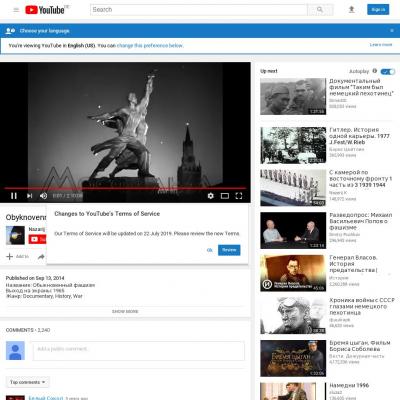Screen dimensions: 400x400
Task: Open 'Бремя цыган' video thumbnail
Action: click(293, 358)
